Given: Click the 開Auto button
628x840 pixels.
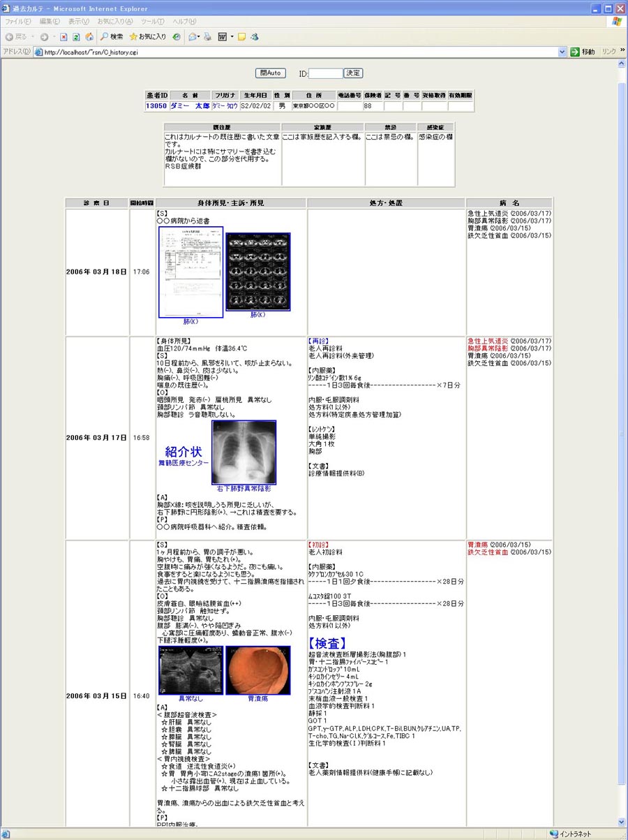Looking at the screenshot, I should (271, 73).
